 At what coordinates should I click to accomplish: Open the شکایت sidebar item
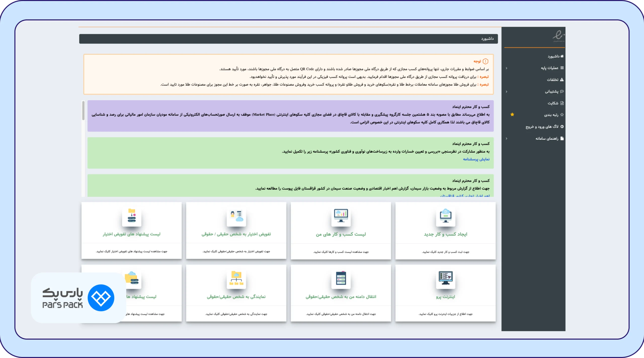tap(555, 103)
